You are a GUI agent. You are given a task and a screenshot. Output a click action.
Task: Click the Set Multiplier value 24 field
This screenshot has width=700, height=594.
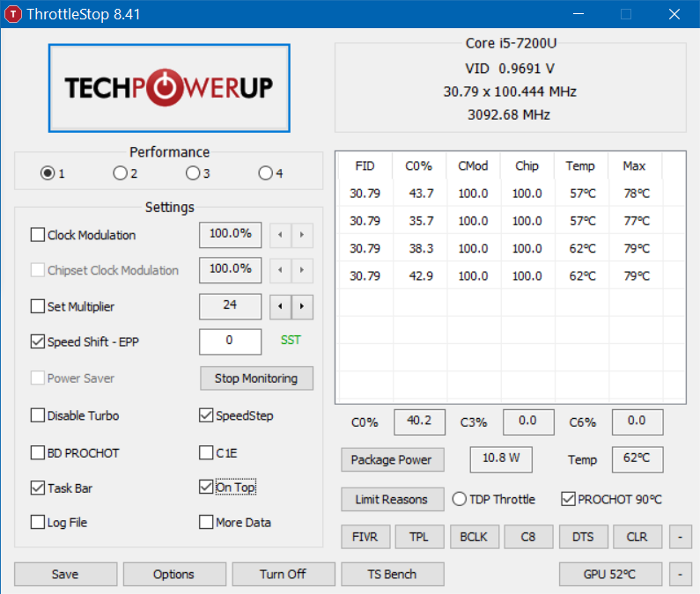(x=231, y=306)
